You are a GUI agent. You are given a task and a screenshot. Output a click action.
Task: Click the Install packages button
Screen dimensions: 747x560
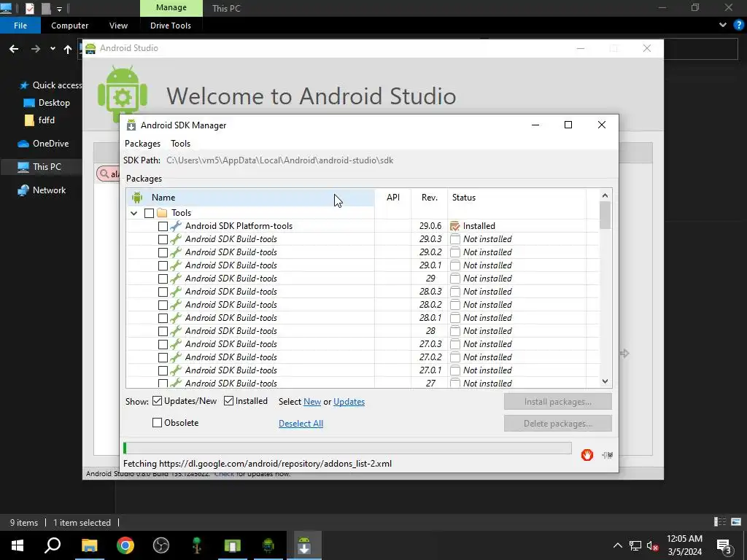pos(558,402)
